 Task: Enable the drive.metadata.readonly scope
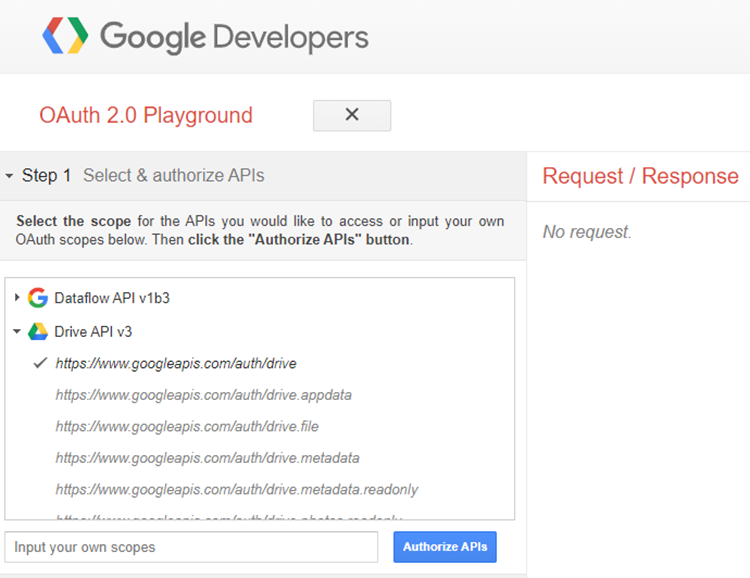(236, 490)
